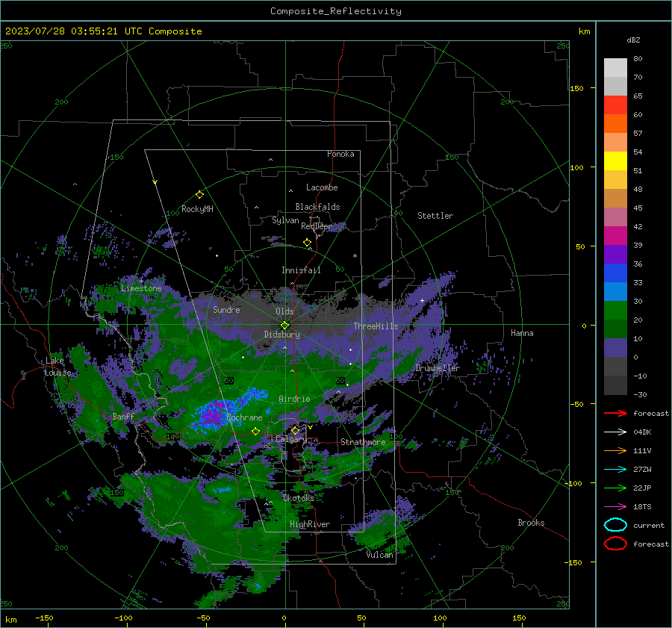Viewport: 672px width, 628px height.
Task: Click the Olds label near radar center
Action: click(x=284, y=311)
